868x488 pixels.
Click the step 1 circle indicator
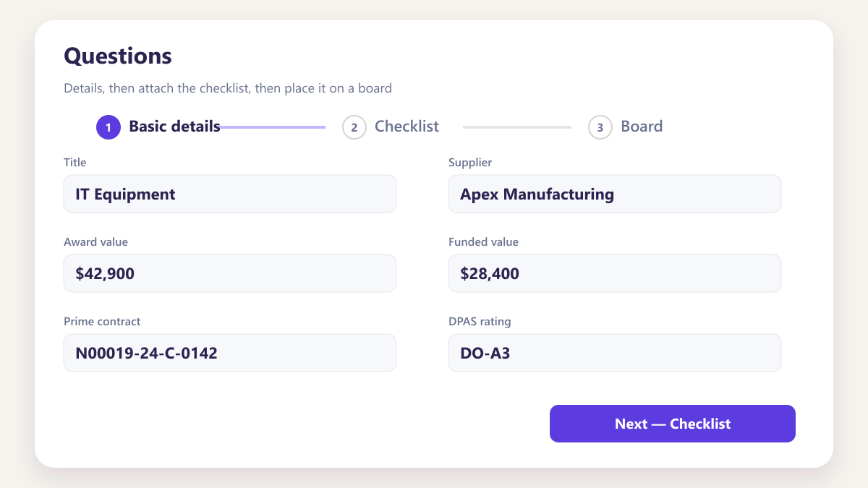tap(109, 127)
